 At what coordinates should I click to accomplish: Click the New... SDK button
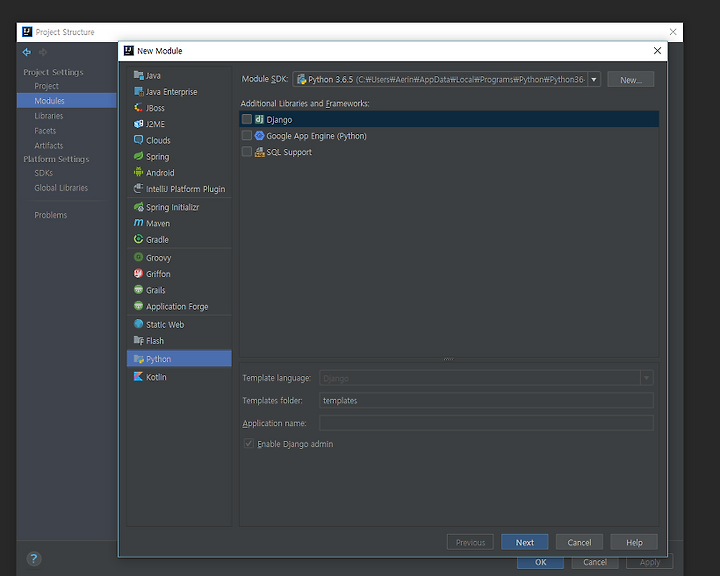(630, 79)
